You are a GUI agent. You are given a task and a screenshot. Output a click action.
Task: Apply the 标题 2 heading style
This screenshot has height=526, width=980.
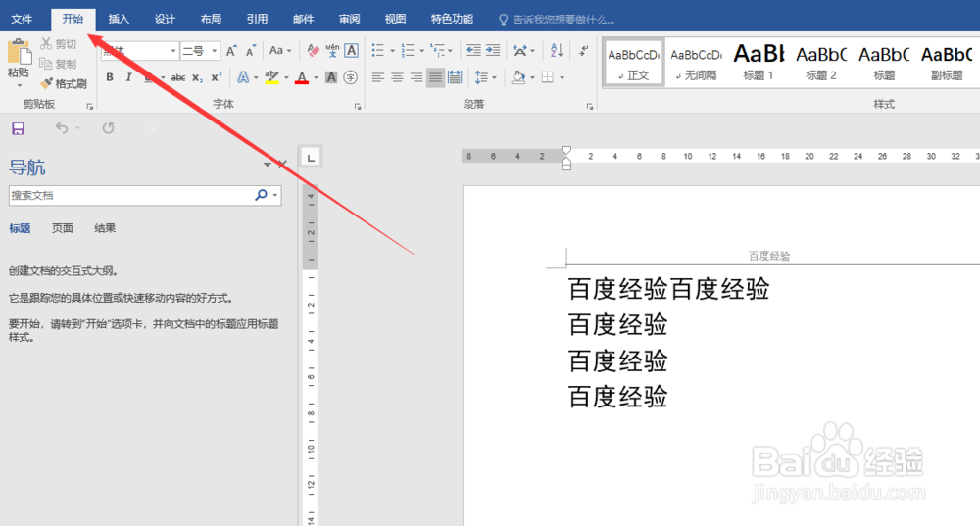coord(820,63)
